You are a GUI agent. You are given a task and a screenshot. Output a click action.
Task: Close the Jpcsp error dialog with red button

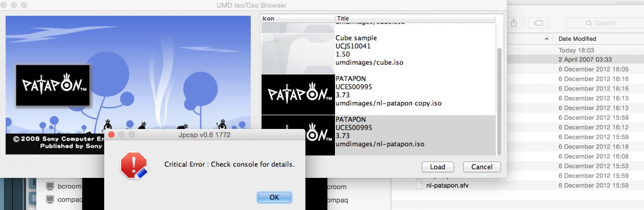112,135
